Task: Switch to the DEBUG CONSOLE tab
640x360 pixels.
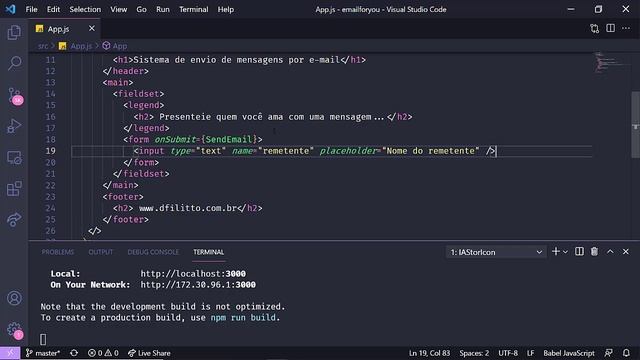Action: (153, 252)
